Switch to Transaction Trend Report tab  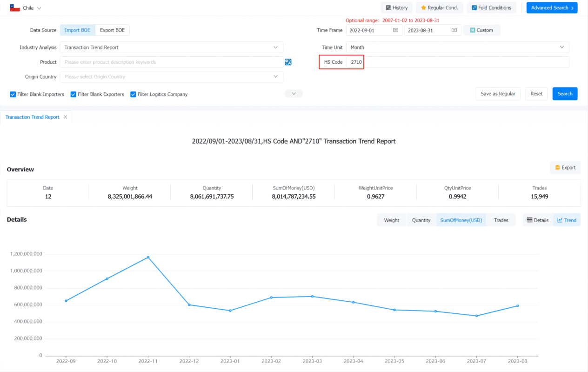(x=32, y=117)
